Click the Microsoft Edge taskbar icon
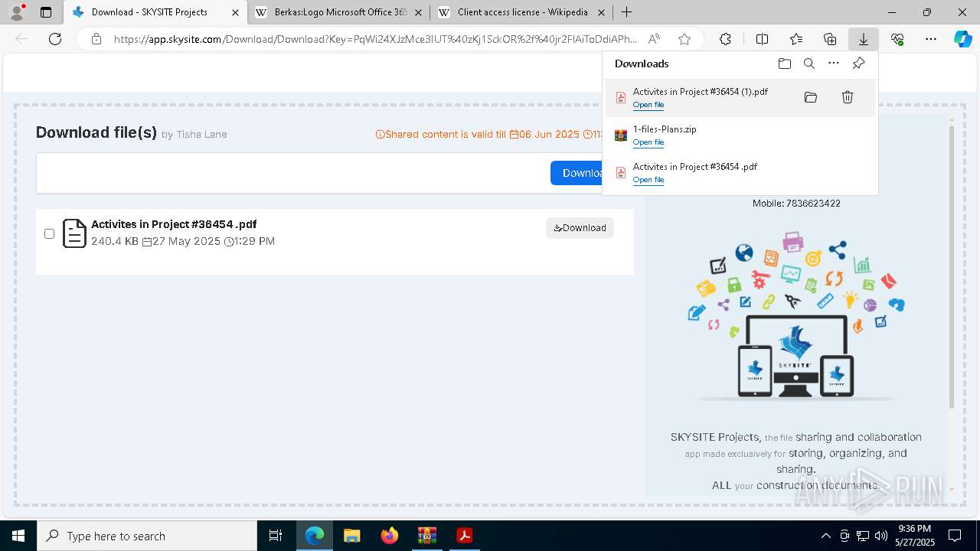This screenshot has height=551, width=980. click(315, 536)
